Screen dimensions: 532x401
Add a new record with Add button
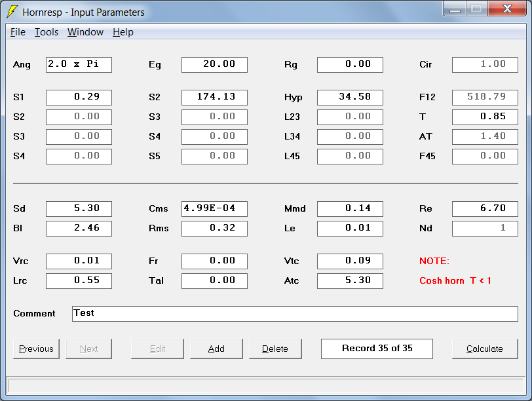(x=216, y=349)
